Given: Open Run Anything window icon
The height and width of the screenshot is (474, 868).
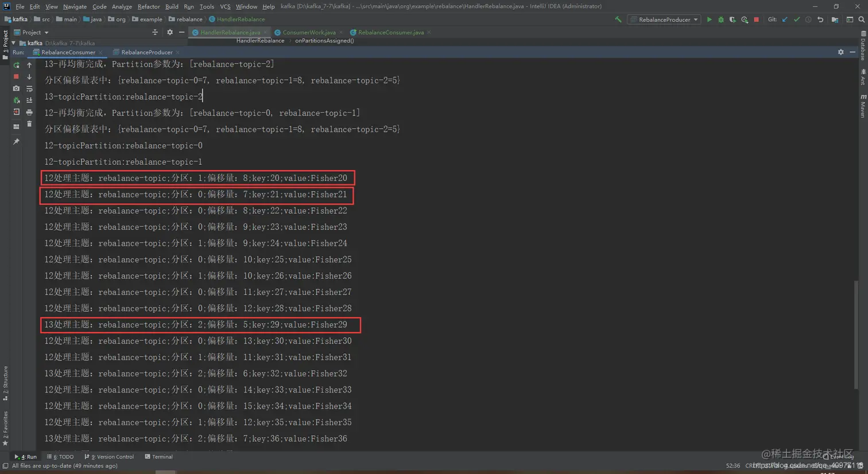Looking at the screenshot, I should point(850,20).
